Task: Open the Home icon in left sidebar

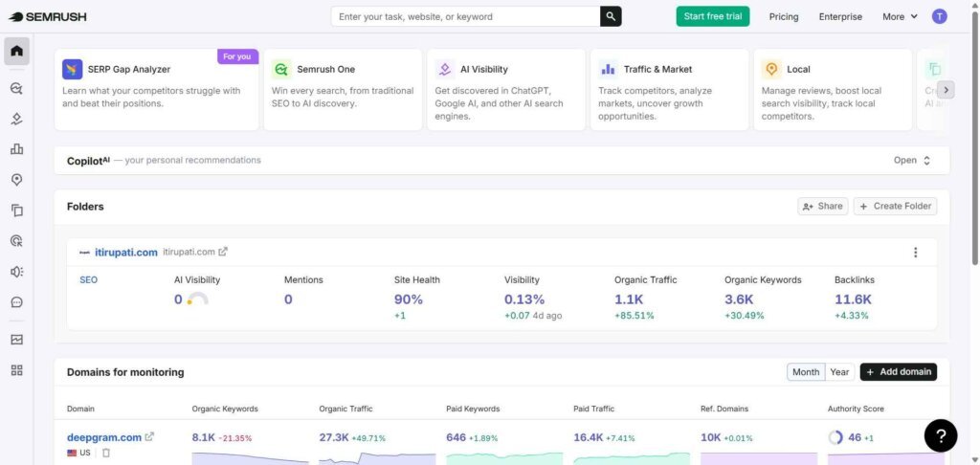Action: tap(17, 52)
